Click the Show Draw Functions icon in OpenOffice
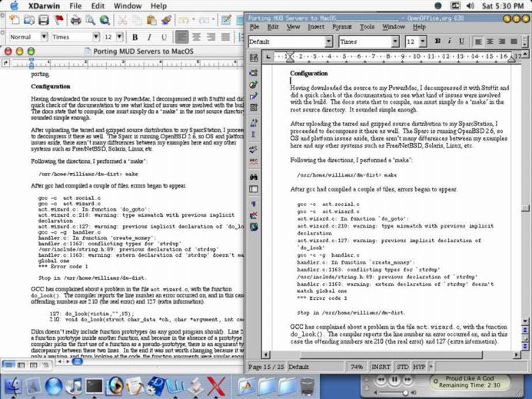Image resolution: width=532 pixels, height=399 pixels. pos(254,96)
